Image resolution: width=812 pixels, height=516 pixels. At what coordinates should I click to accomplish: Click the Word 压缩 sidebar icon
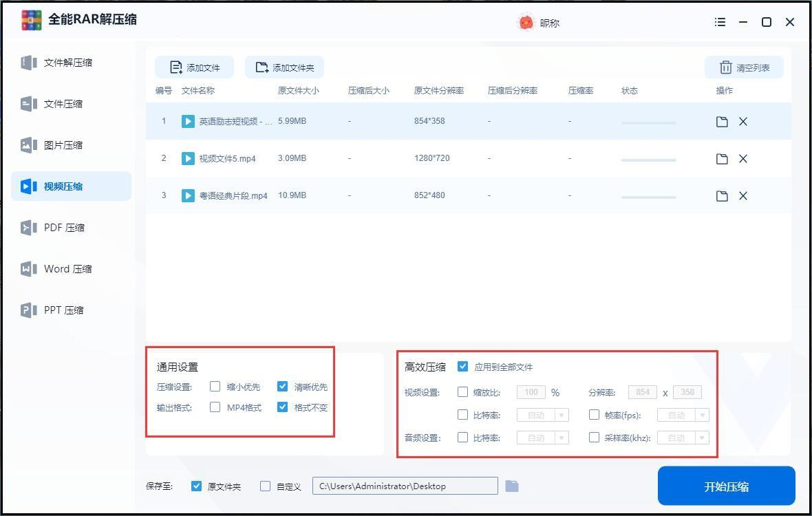click(28, 269)
